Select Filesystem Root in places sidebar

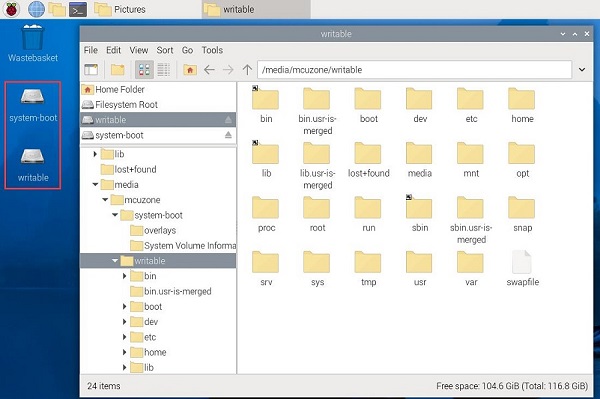[158, 104]
